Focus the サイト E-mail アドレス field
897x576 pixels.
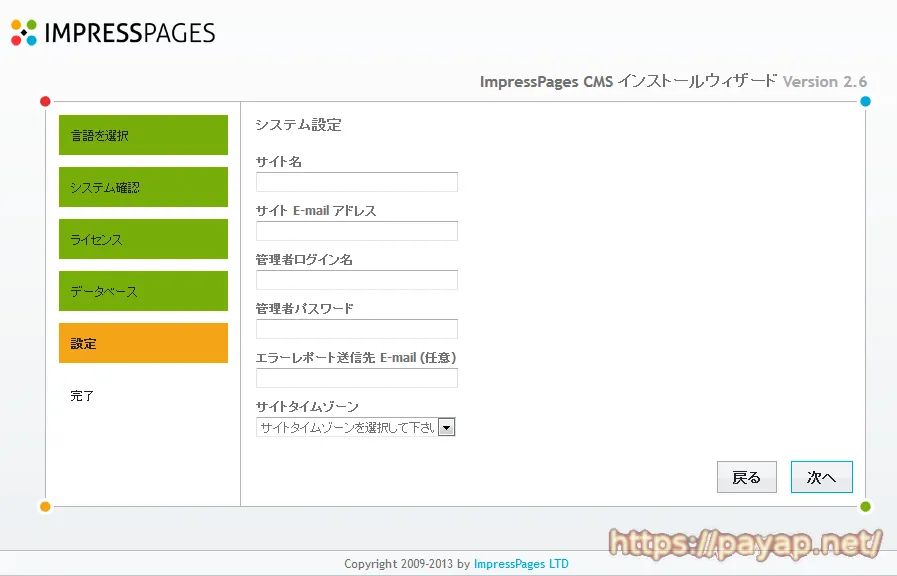[x=355, y=230]
